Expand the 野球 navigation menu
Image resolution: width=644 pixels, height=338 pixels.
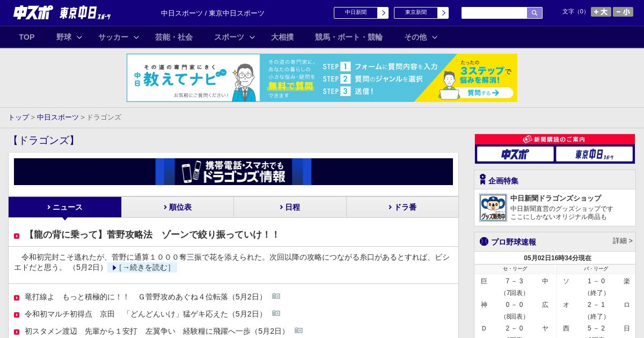tap(69, 37)
